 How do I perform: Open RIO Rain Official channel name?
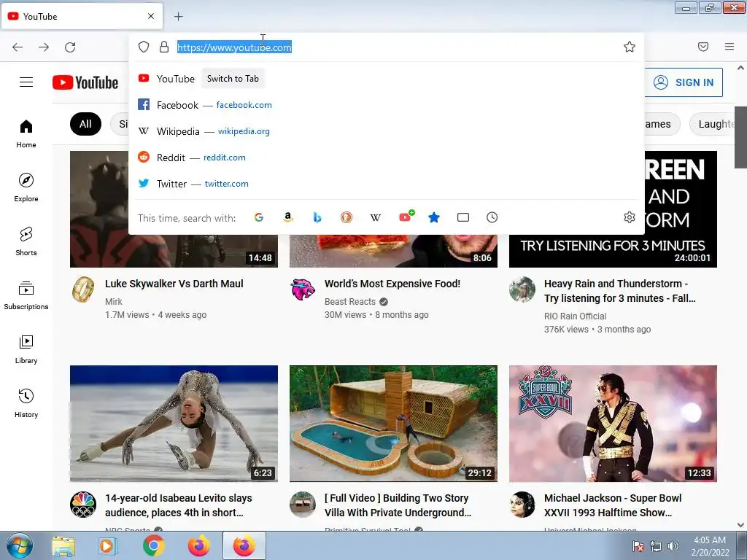(x=575, y=316)
